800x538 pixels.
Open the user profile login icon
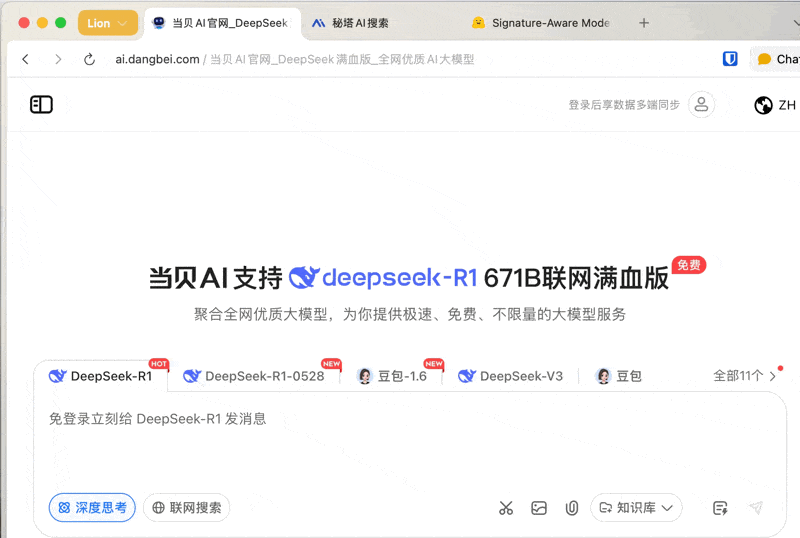coord(701,105)
